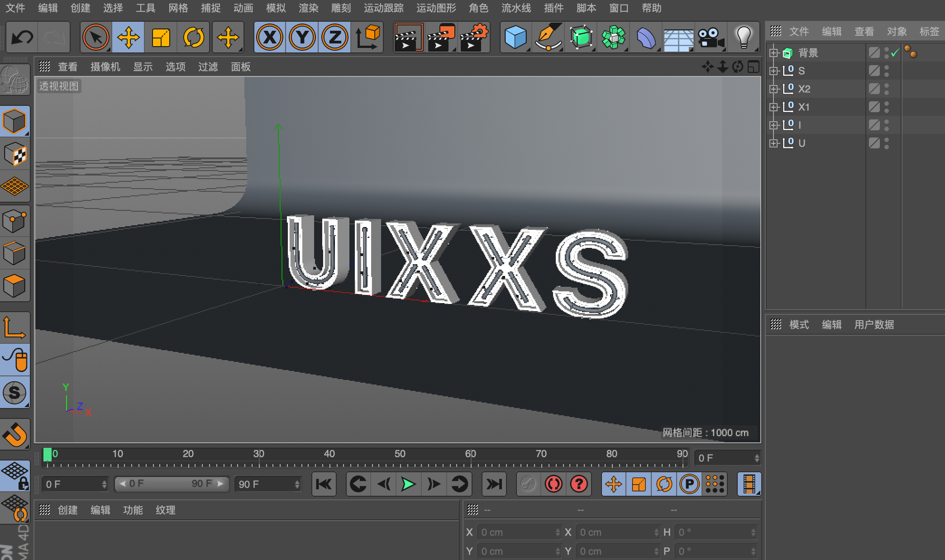Select the Rotate tool in top toolbar
Image resolution: width=945 pixels, height=560 pixels.
[193, 38]
